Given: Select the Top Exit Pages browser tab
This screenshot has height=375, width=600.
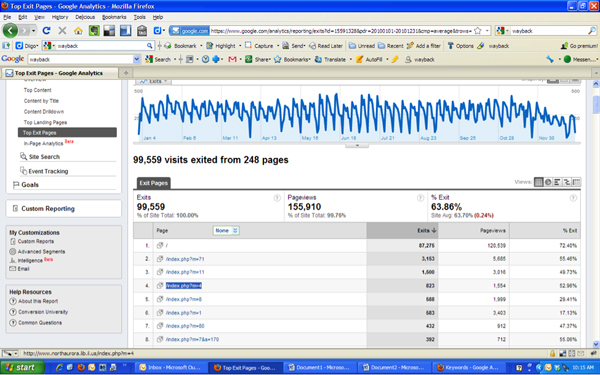Looking at the screenshot, I should (59, 73).
